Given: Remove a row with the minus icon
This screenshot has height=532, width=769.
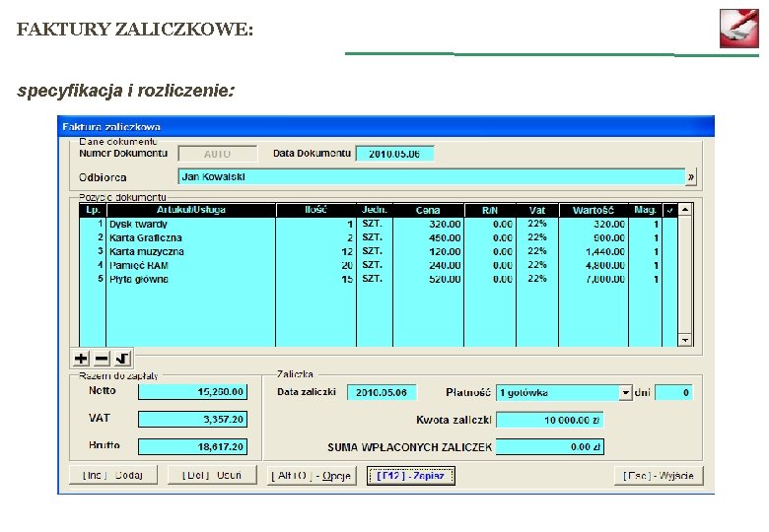Looking at the screenshot, I should point(102,359).
